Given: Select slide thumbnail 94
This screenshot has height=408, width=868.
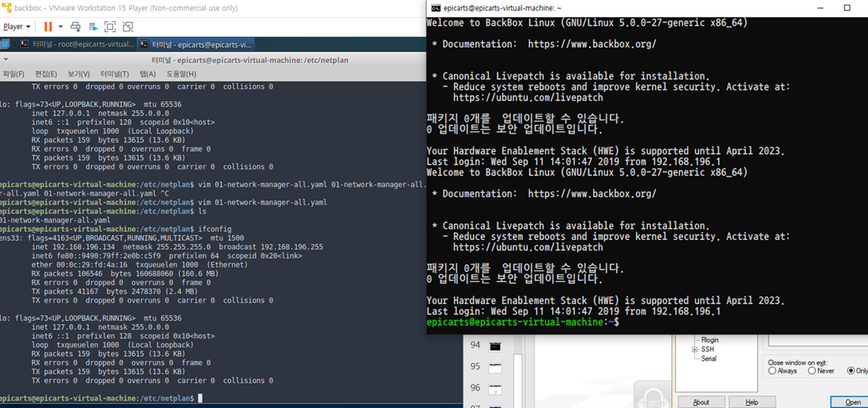Looking at the screenshot, I should click(495, 347).
